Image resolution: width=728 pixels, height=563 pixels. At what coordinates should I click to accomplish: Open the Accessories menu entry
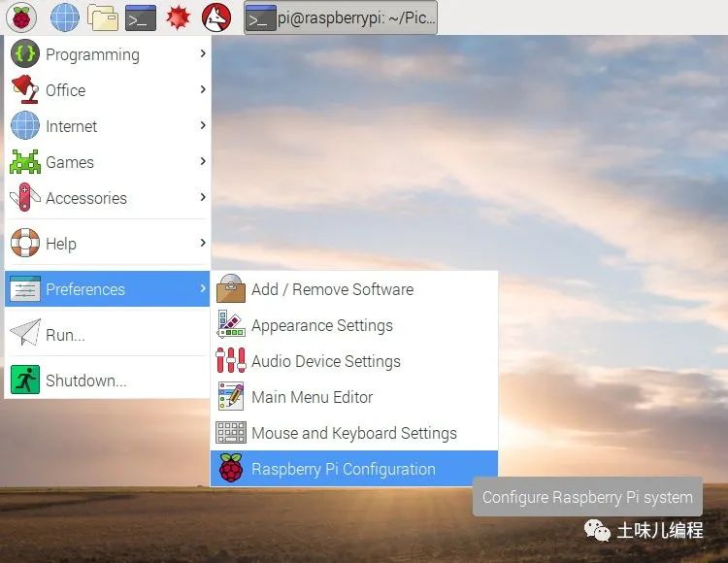[x=107, y=198]
